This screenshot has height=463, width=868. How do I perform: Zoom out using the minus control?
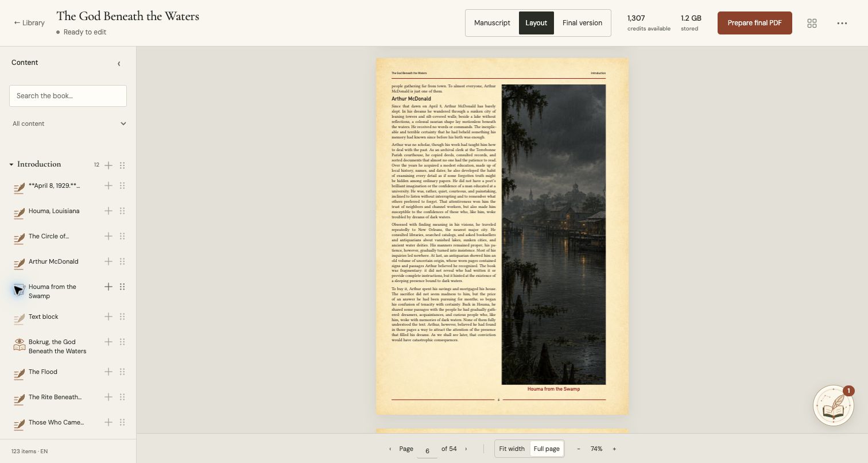578,449
